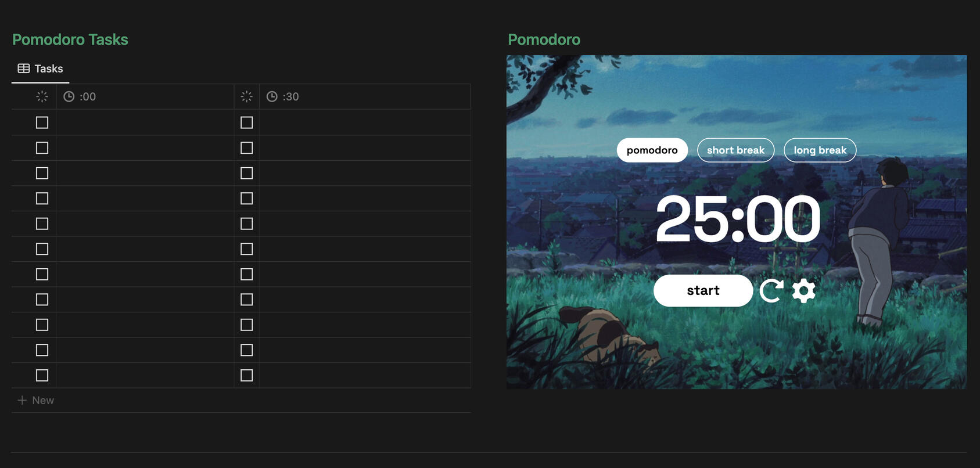Switch to long break mode
This screenshot has height=468, width=980.
[820, 150]
